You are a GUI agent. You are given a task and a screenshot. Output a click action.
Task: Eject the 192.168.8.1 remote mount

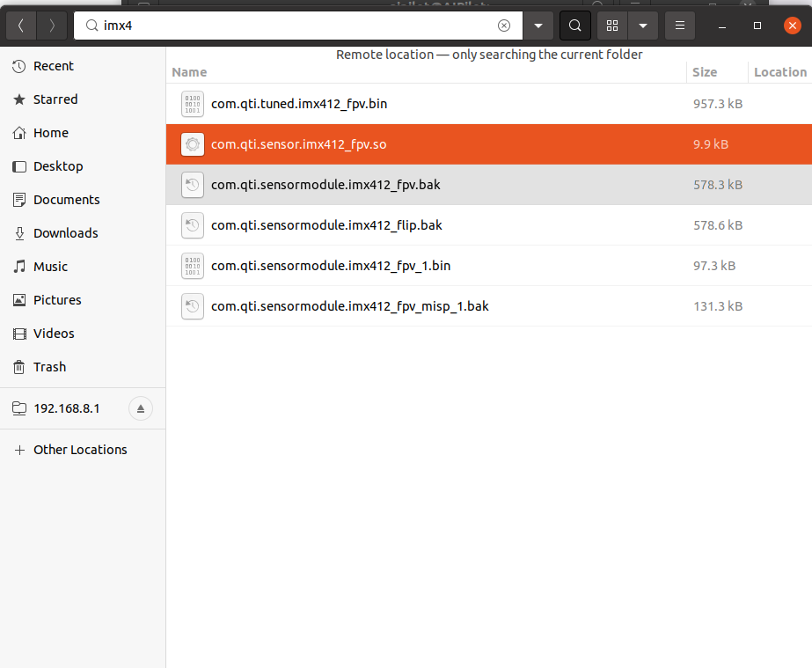(141, 408)
